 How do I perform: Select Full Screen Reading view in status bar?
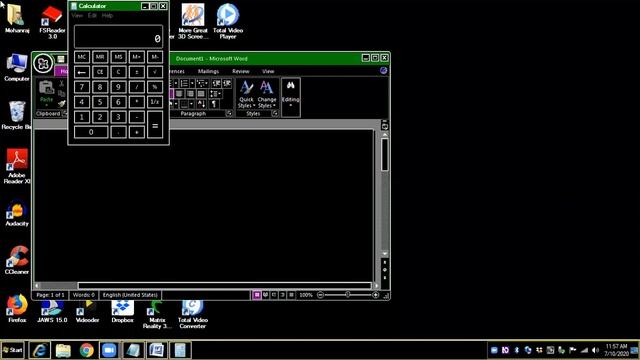pos(265,295)
